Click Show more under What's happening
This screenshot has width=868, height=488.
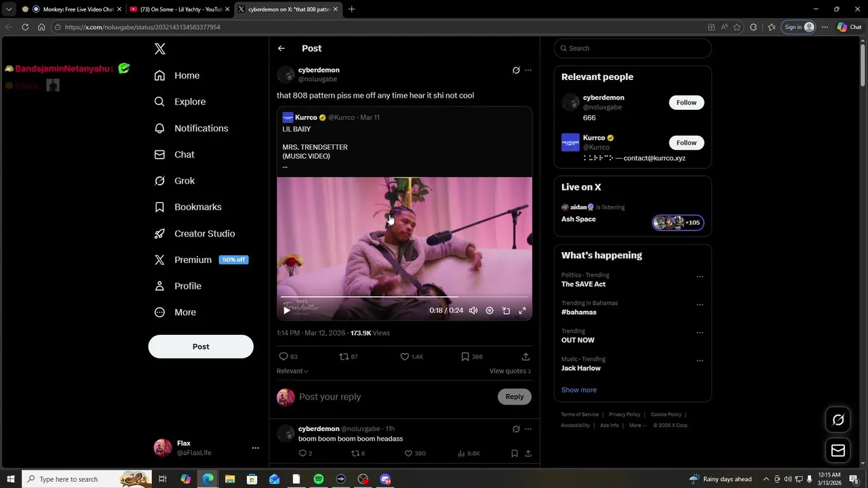pyautogui.click(x=579, y=390)
